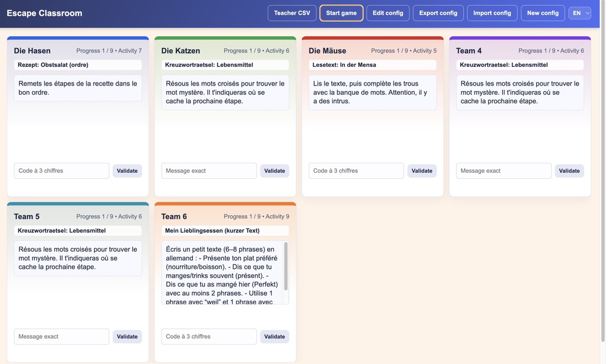Screen dimensions: 606x364
Task: Click Export config in the header
Action: (x=438, y=13)
